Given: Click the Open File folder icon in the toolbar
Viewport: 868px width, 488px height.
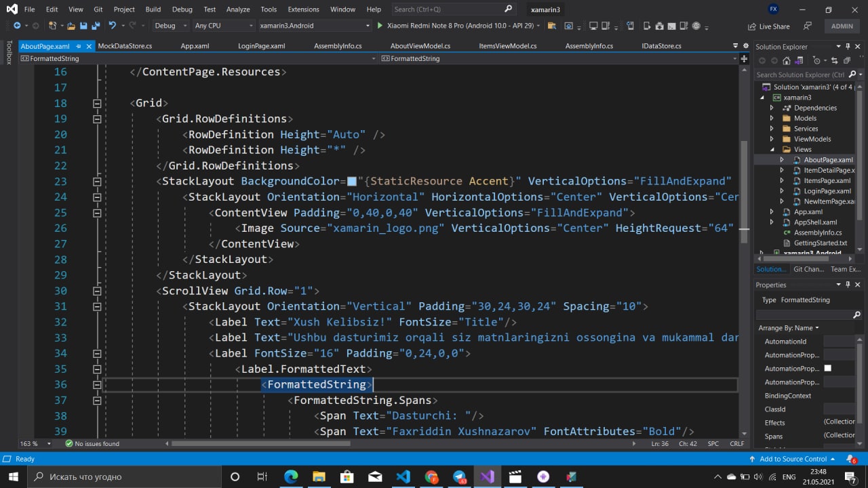Looking at the screenshot, I should [71, 26].
